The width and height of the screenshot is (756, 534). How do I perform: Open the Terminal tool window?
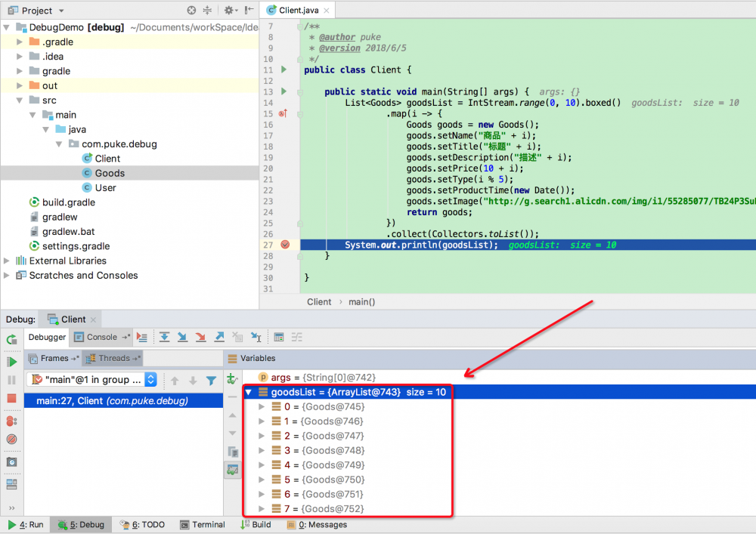tap(202, 524)
